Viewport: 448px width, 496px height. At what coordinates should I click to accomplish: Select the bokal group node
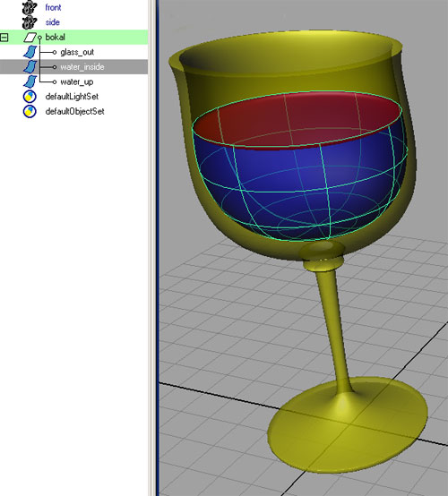[x=55, y=37]
